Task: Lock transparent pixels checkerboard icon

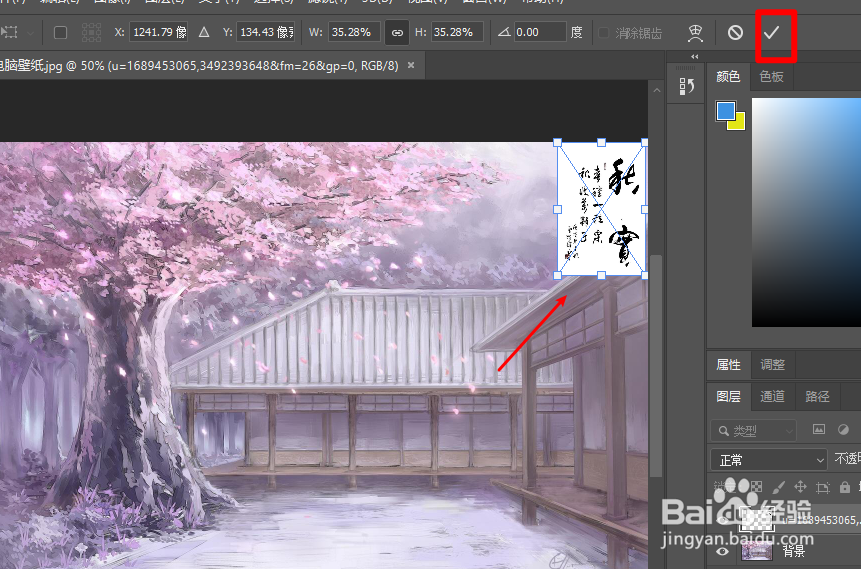Action: click(x=756, y=487)
